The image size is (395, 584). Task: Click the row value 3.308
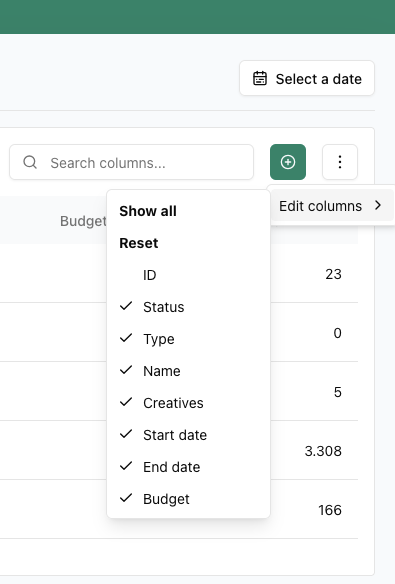pos(323,451)
